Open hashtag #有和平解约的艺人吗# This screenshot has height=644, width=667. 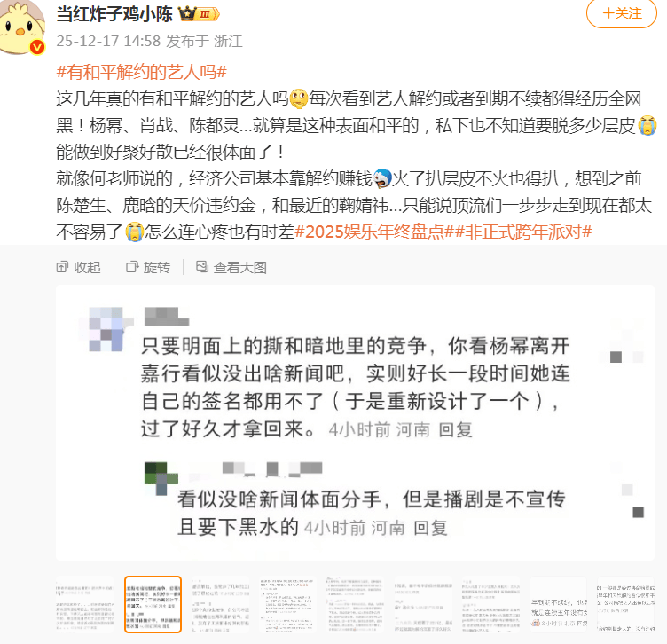coord(141,72)
